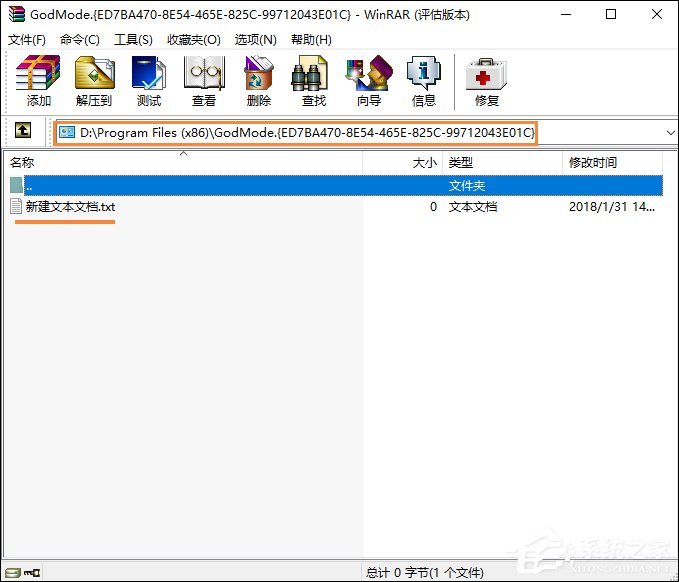Click the key icon in status bar
This screenshot has height=582, width=679.
(32, 572)
